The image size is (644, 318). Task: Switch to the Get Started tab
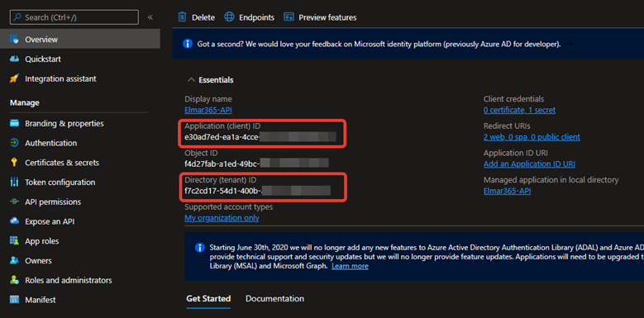(208, 298)
